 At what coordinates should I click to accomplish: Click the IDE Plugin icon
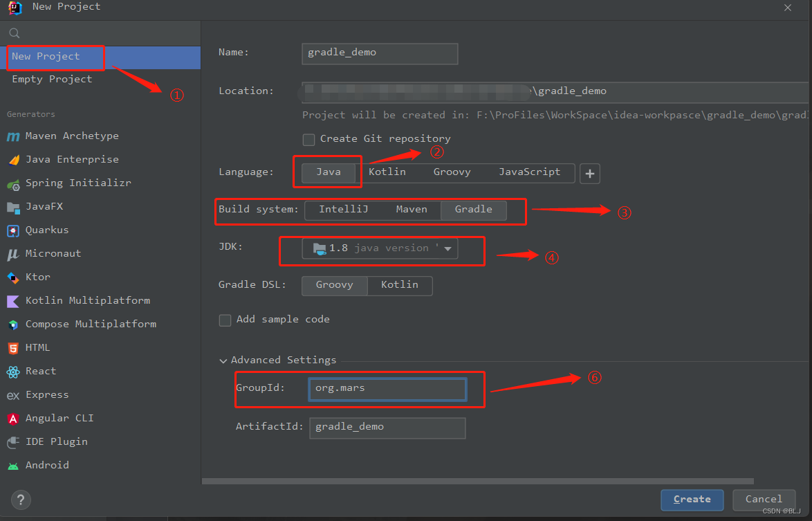coord(13,442)
